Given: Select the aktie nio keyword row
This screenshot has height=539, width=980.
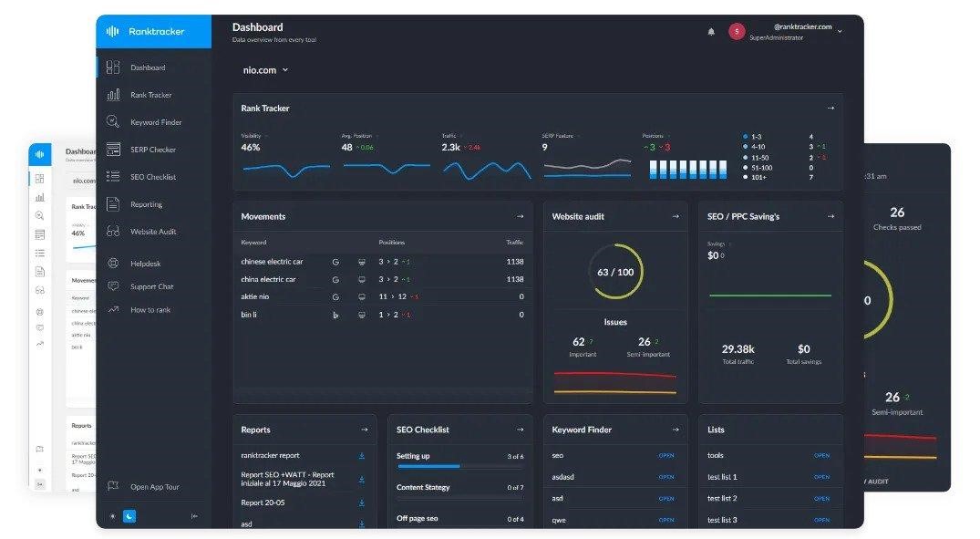Looking at the screenshot, I should (383, 297).
